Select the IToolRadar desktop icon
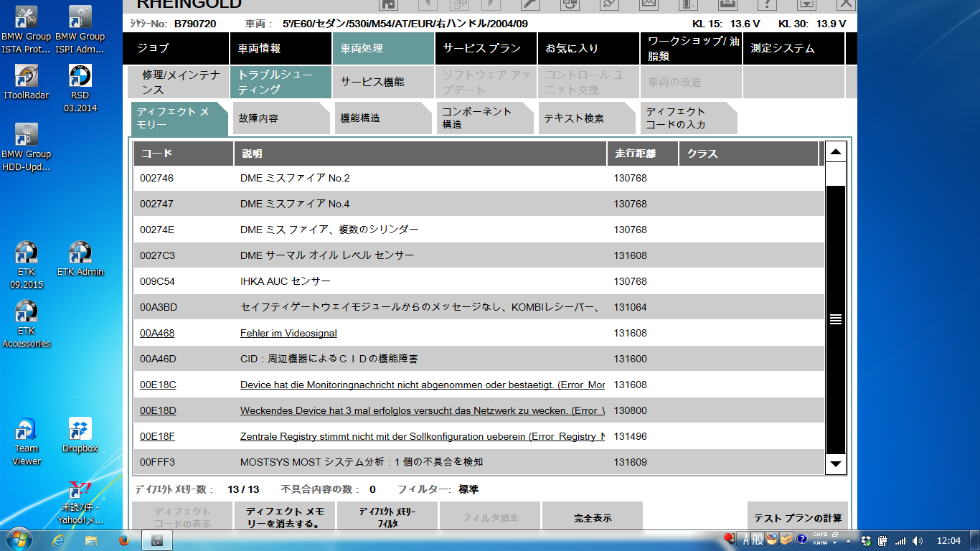 pos(27,83)
